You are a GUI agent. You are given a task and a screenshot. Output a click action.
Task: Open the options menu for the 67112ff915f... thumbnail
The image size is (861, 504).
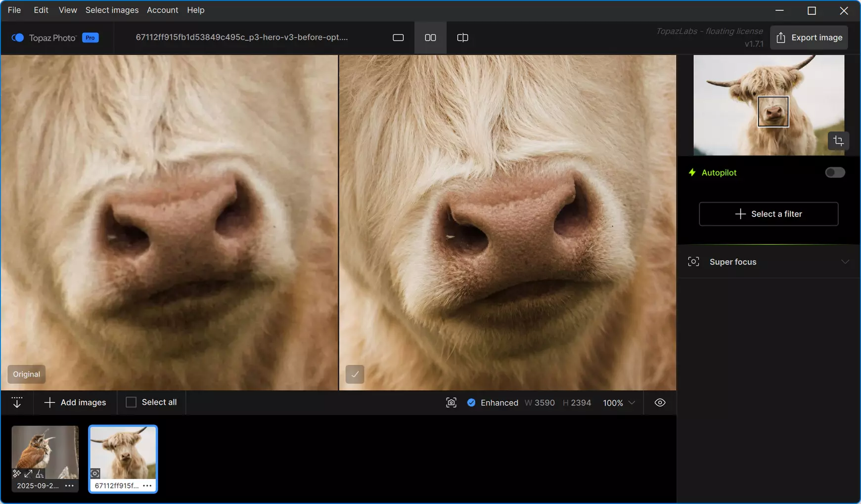pos(147,486)
